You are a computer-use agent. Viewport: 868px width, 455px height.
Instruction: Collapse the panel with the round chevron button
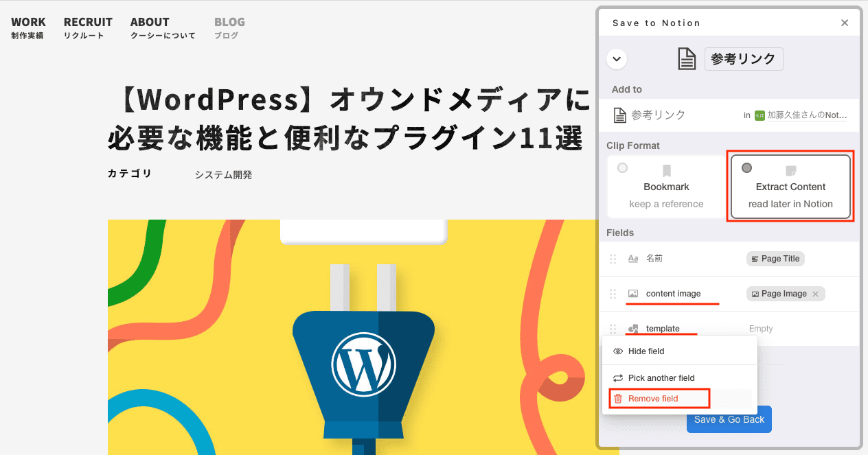(x=617, y=59)
